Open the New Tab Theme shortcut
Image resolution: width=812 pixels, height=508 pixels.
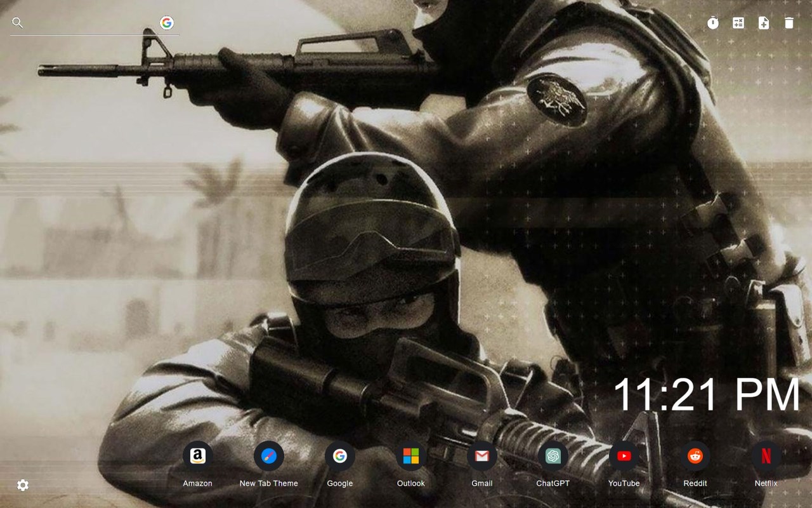click(x=269, y=456)
